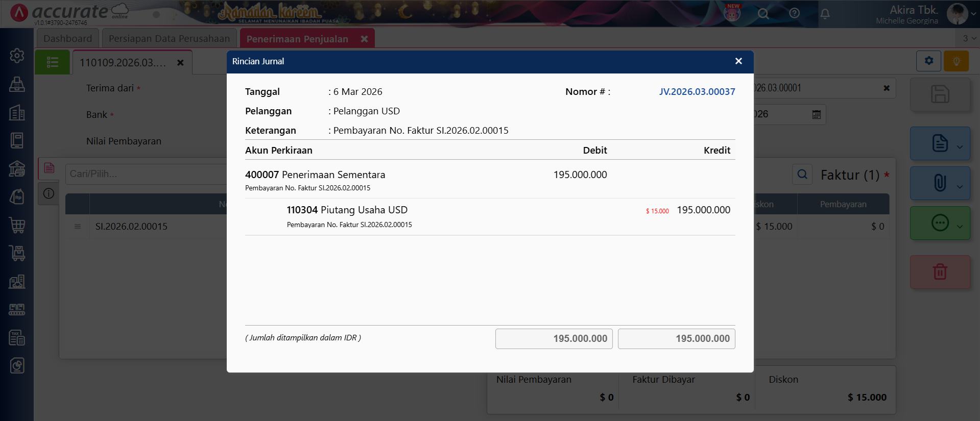The image size is (980, 421).
Task: Click the shopping cart sidebar icon
Action: tap(17, 225)
